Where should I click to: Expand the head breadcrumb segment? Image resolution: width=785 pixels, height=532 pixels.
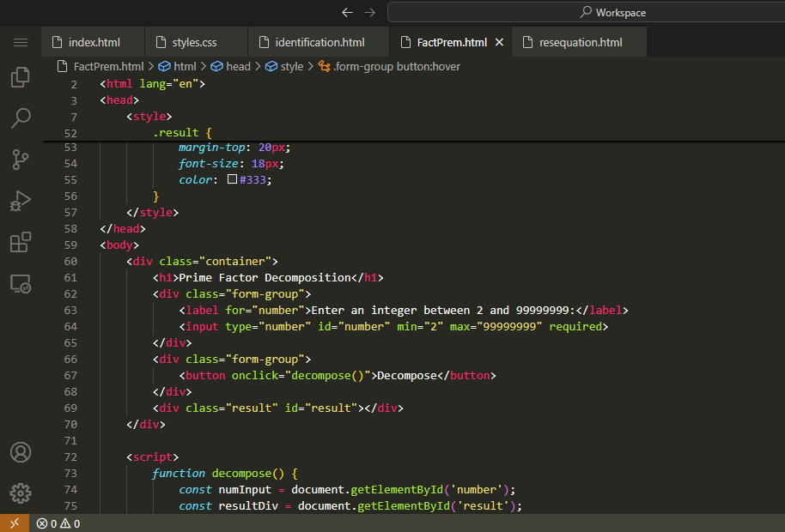tap(238, 66)
